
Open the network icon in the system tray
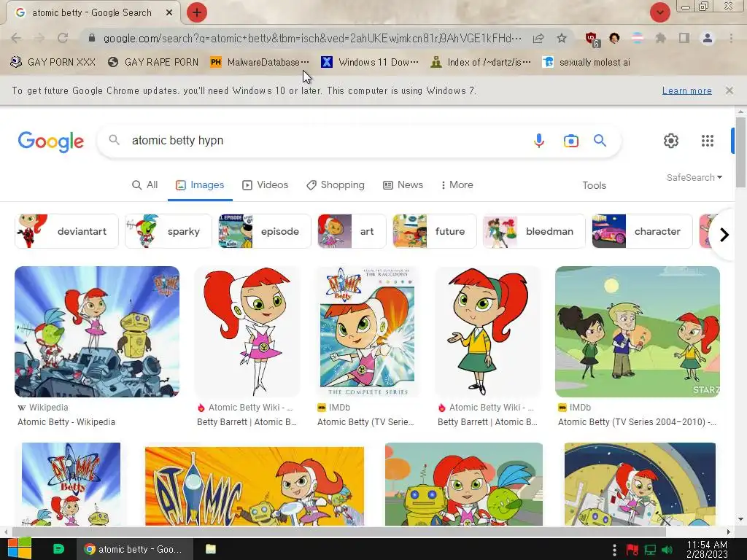pyautogui.click(x=650, y=550)
